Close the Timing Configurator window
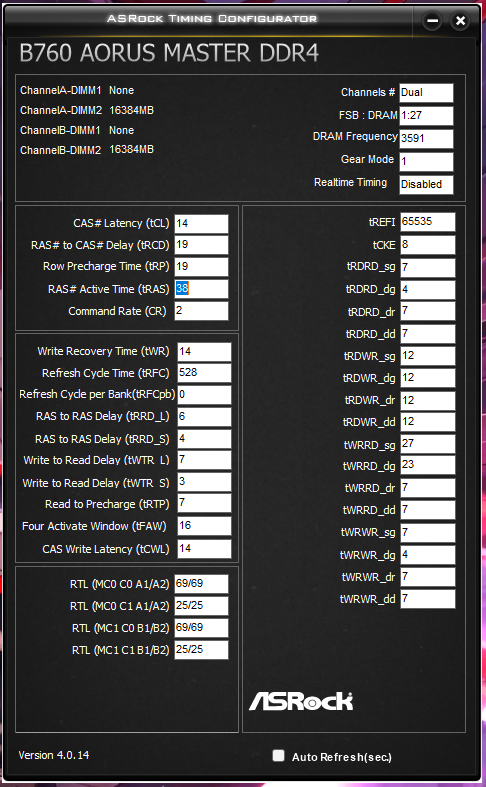Image resolution: width=486 pixels, height=787 pixels. click(460, 21)
